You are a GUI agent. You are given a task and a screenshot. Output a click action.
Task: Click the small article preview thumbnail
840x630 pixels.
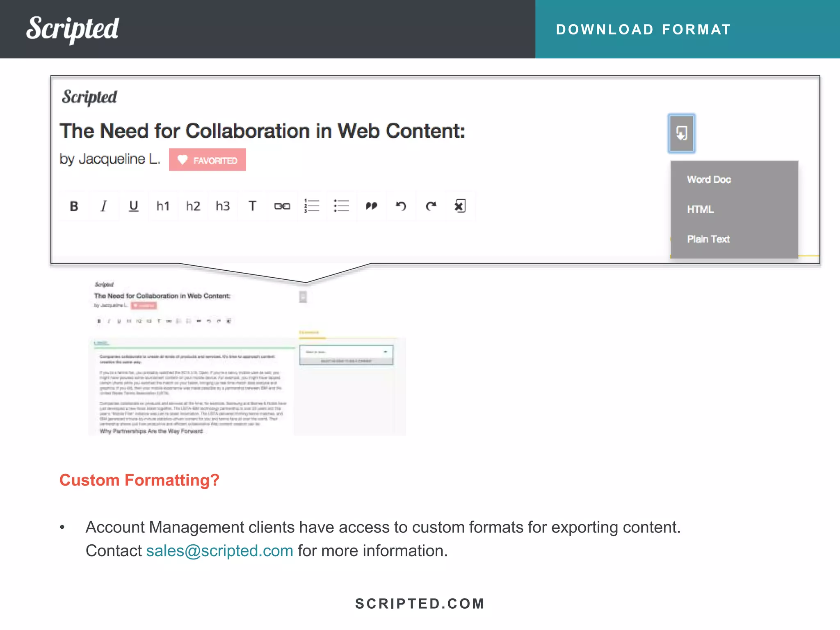click(x=247, y=358)
